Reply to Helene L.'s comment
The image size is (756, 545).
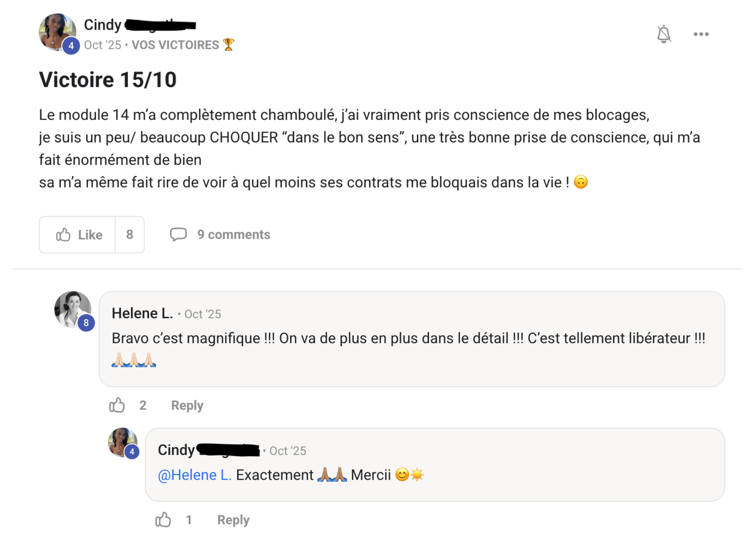(x=187, y=405)
